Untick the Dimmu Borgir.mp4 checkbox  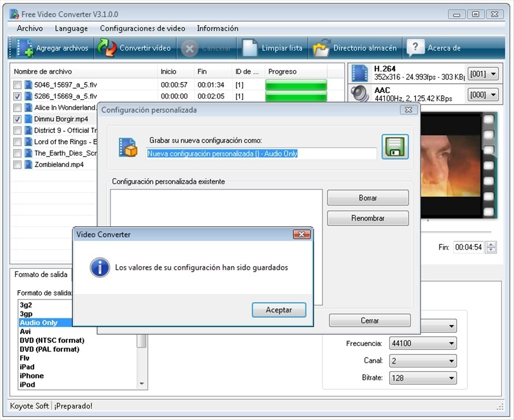point(18,119)
